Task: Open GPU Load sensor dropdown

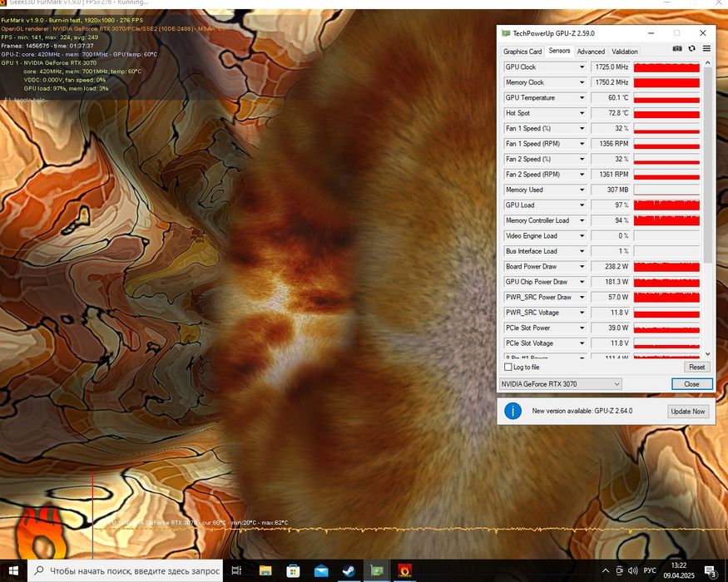Action: coord(582,205)
